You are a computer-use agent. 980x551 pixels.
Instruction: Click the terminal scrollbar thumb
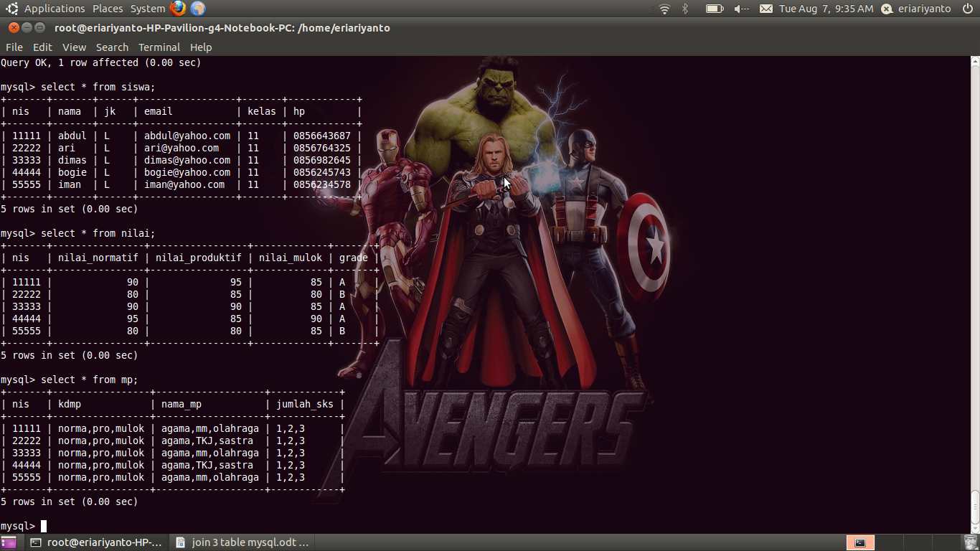click(975, 508)
